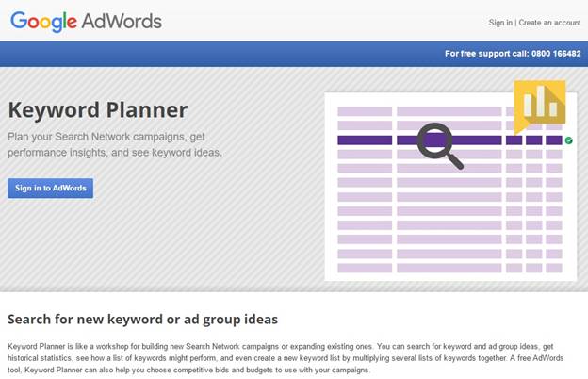This screenshot has width=588, height=379.
Task: Click the dark purple cell beside the checkmark
Action: click(554, 140)
